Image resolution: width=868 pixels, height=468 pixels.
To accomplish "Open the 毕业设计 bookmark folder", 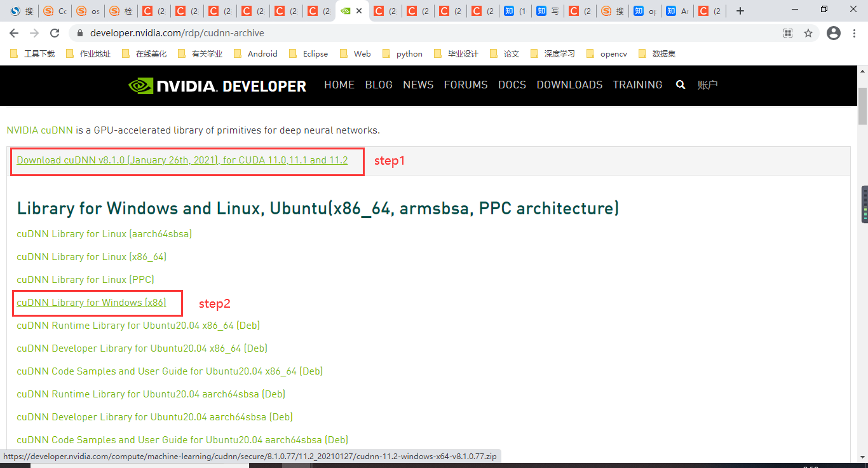I will click(x=456, y=53).
